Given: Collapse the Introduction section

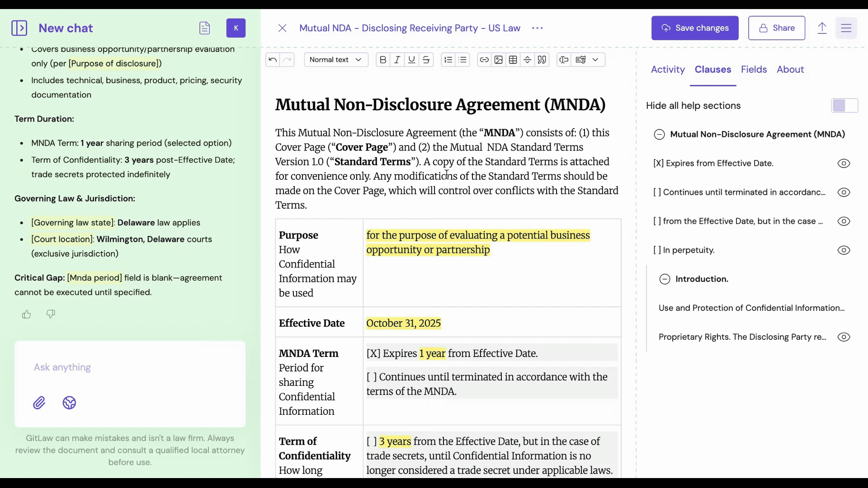Looking at the screenshot, I should (665, 279).
